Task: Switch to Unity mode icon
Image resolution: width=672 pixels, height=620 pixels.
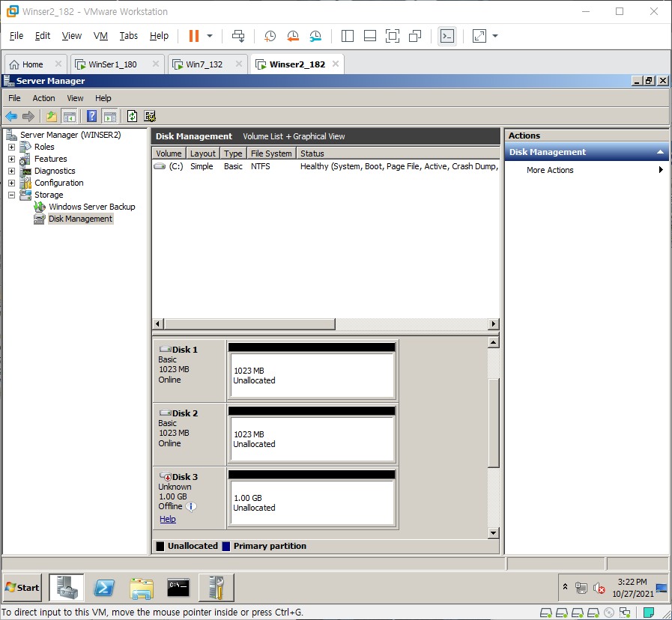Action: [x=415, y=36]
